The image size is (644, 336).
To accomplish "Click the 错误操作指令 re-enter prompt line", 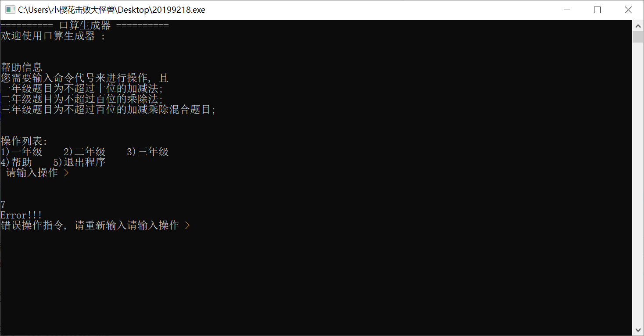I will click(x=95, y=225).
